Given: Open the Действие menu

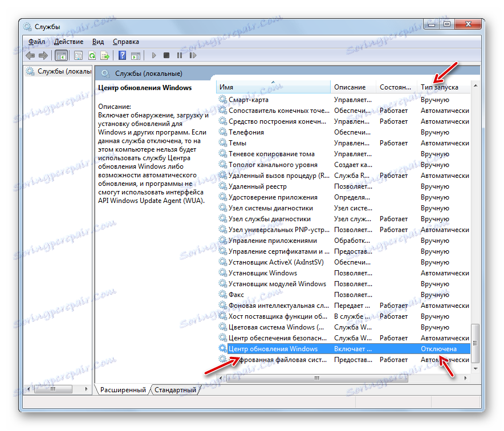Looking at the screenshot, I should click(68, 42).
